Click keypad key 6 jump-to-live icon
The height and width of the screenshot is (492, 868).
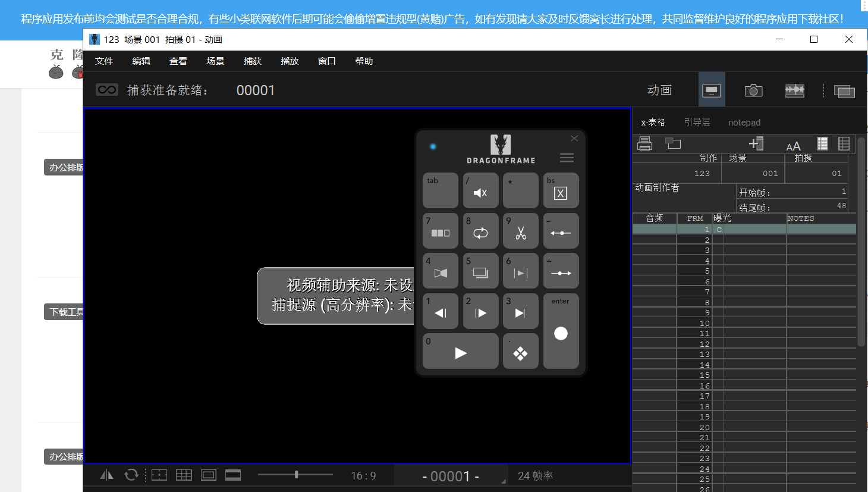pos(521,271)
